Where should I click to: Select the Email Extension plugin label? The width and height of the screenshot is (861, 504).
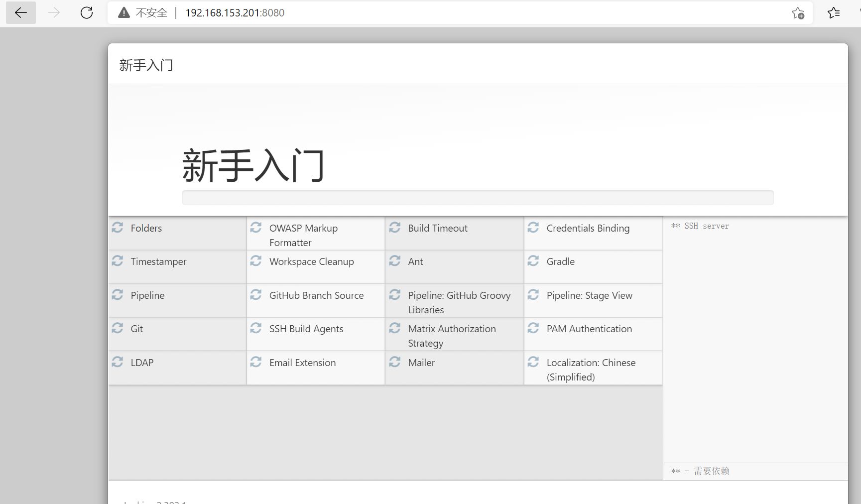coord(303,363)
